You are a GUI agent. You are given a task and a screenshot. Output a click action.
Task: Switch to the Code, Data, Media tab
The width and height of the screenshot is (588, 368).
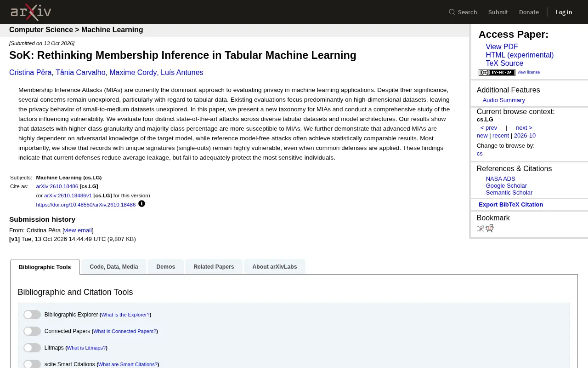click(114, 267)
